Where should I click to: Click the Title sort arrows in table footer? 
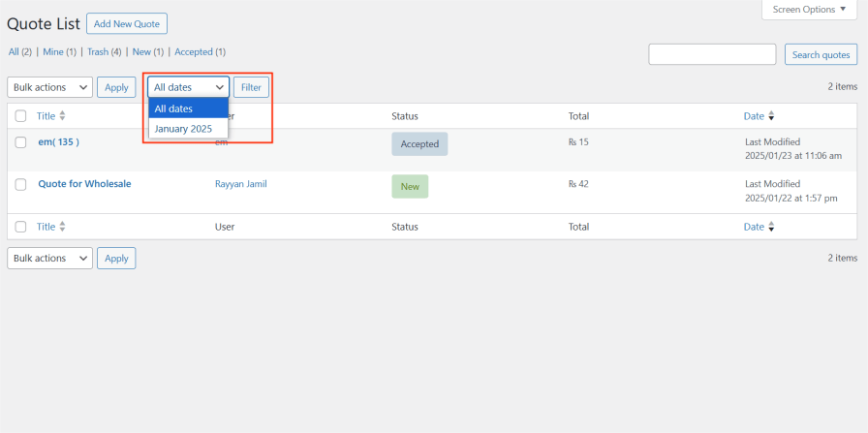(x=63, y=227)
